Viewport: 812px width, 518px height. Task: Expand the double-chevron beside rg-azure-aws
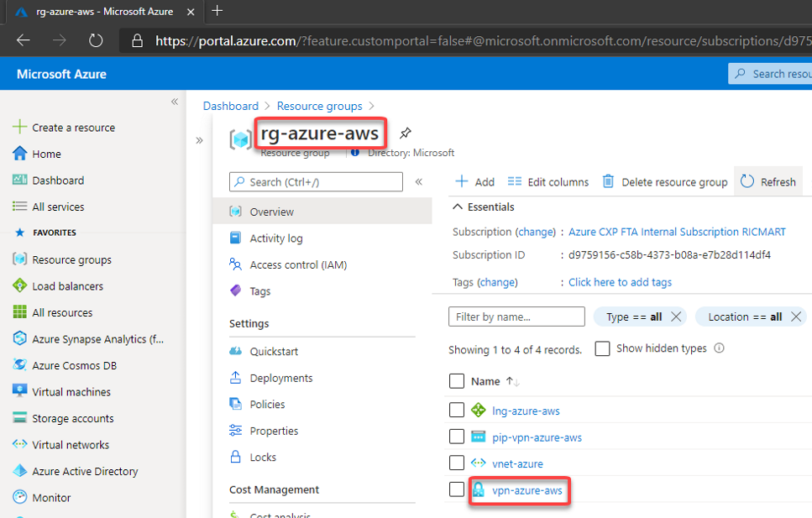pyautogui.click(x=199, y=140)
